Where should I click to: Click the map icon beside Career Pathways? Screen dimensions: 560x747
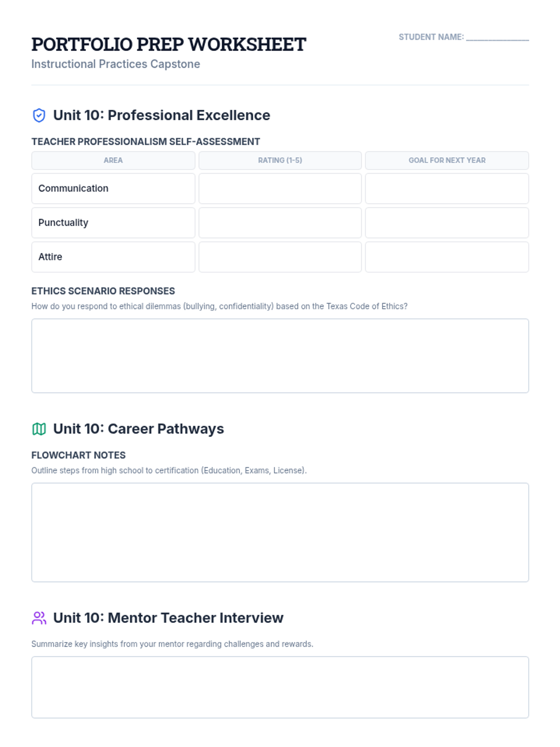point(39,429)
